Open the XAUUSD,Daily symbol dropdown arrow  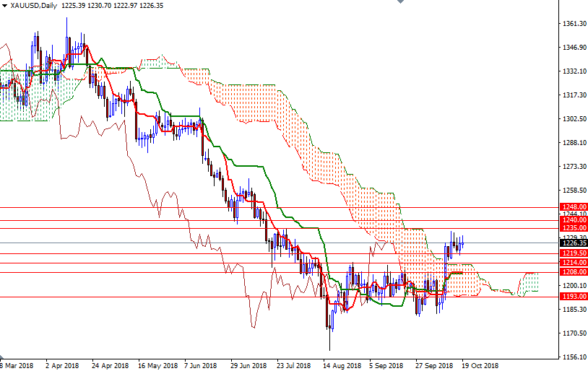click(4, 6)
